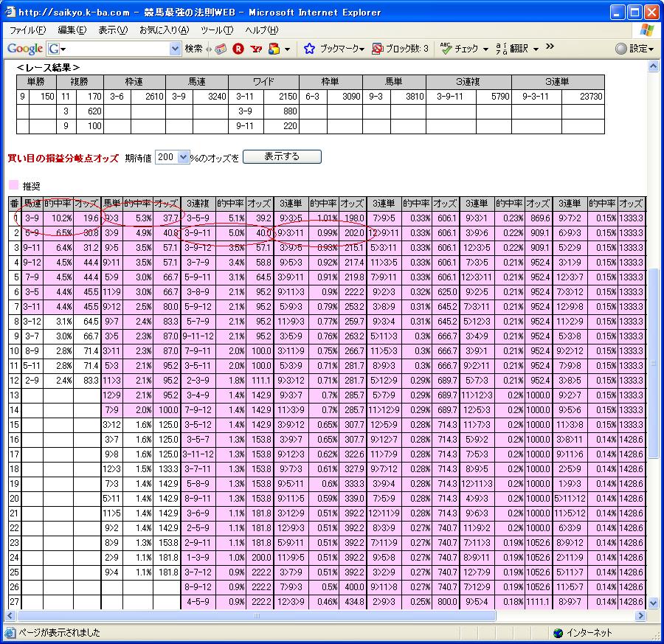Image resolution: width=664 pixels, height=644 pixels.
Task: Click the 3240 payout cell
Action: (210, 97)
